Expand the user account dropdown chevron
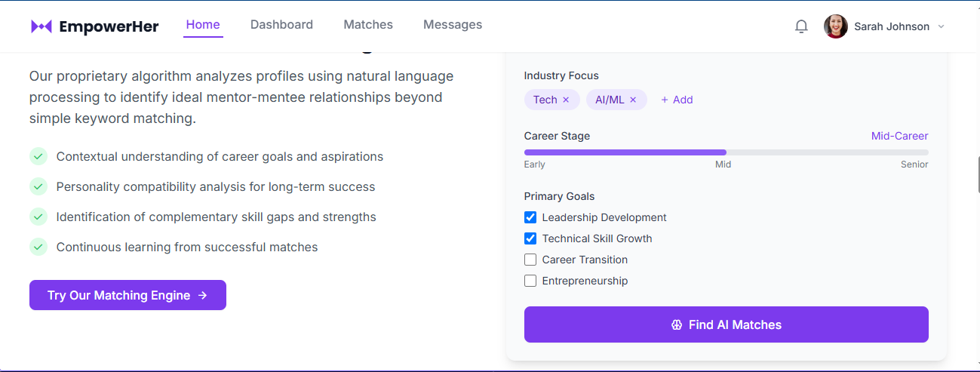The height and width of the screenshot is (372, 980). tap(941, 26)
